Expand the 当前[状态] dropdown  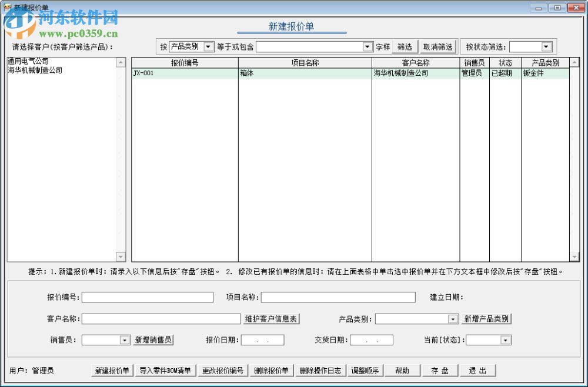click(x=506, y=340)
